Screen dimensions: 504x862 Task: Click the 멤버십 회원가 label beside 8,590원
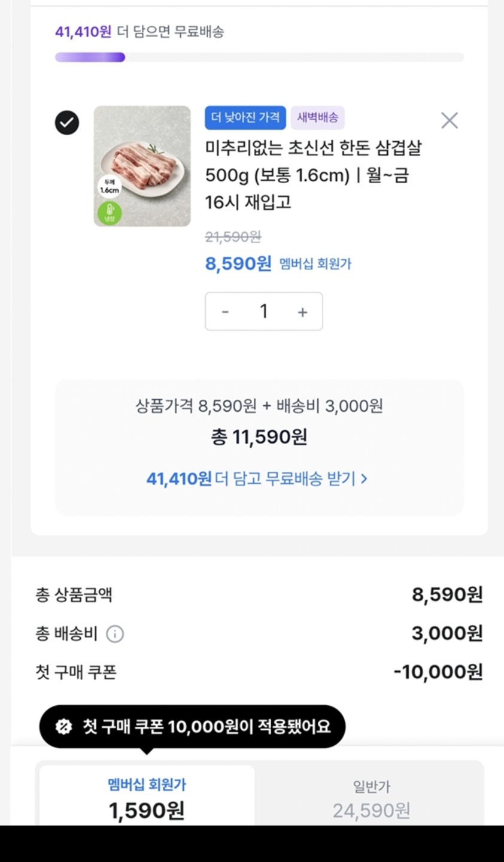[x=315, y=264]
